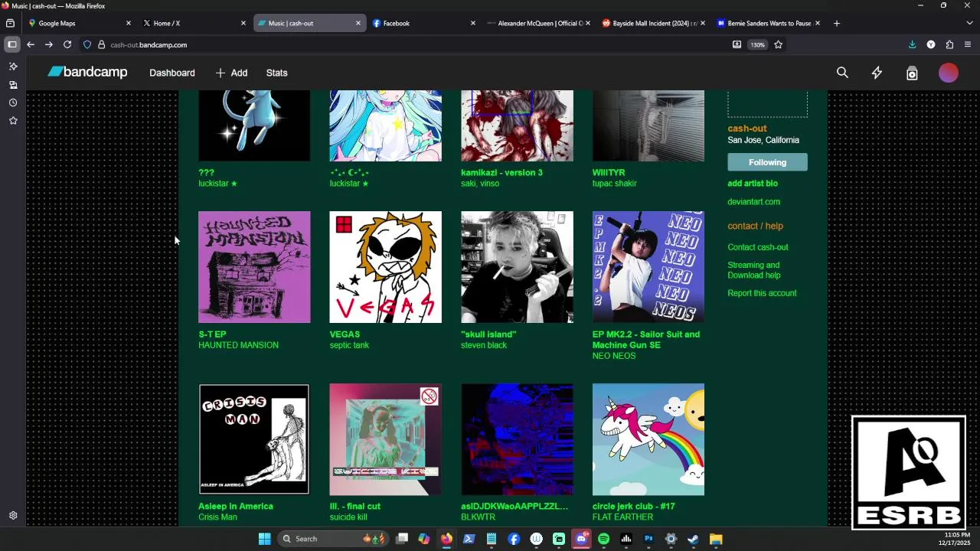Open the suicide kill album cover
The image size is (980, 551).
(385, 439)
